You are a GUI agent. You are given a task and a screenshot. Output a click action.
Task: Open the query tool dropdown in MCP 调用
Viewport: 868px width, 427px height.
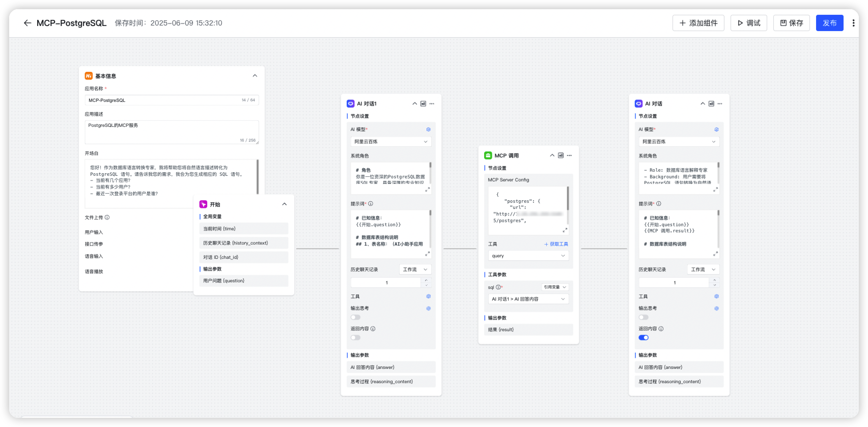click(528, 256)
